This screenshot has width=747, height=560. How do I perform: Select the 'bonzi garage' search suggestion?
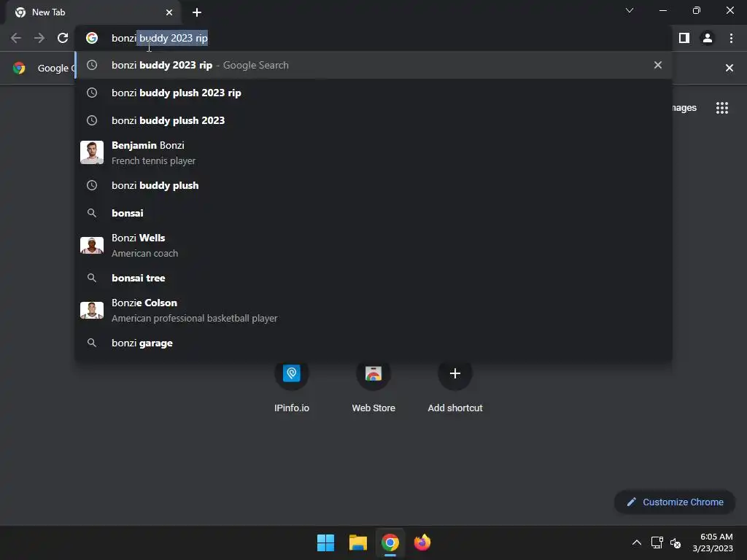(373, 343)
